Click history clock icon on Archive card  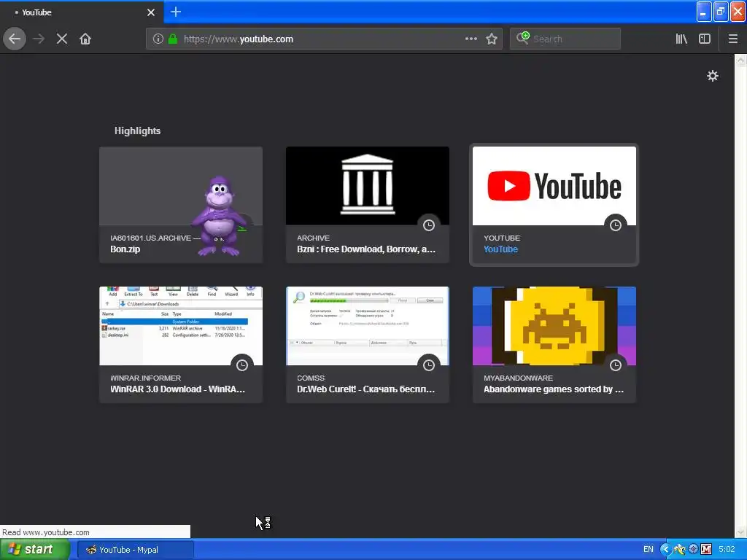429,225
